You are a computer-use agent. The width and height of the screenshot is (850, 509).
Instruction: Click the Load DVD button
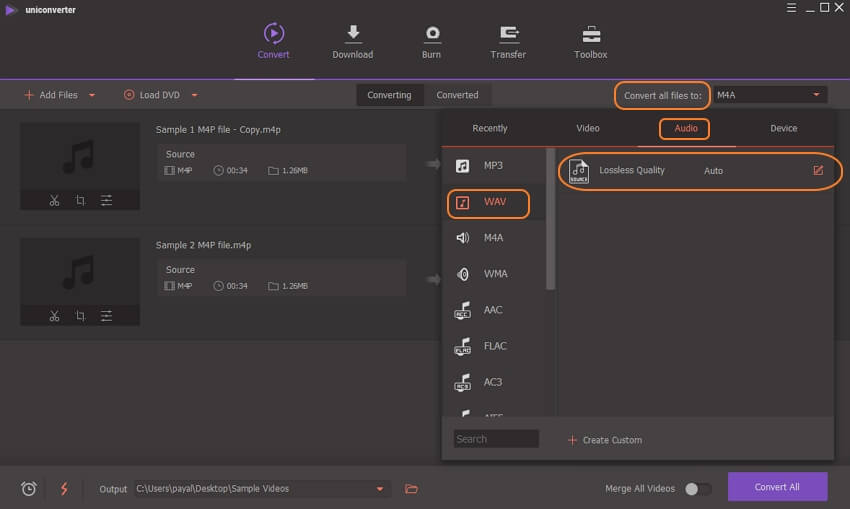152,95
